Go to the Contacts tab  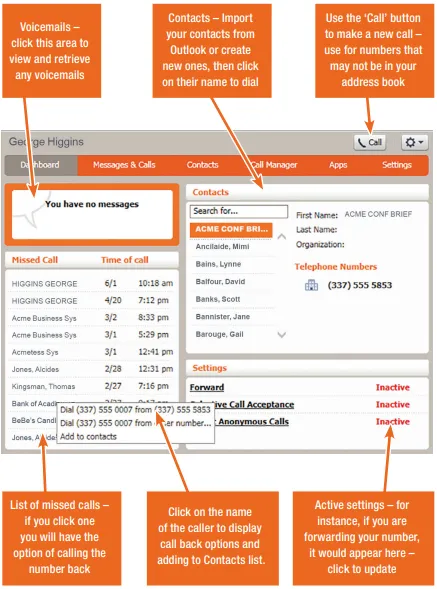pyautogui.click(x=203, y=165)
